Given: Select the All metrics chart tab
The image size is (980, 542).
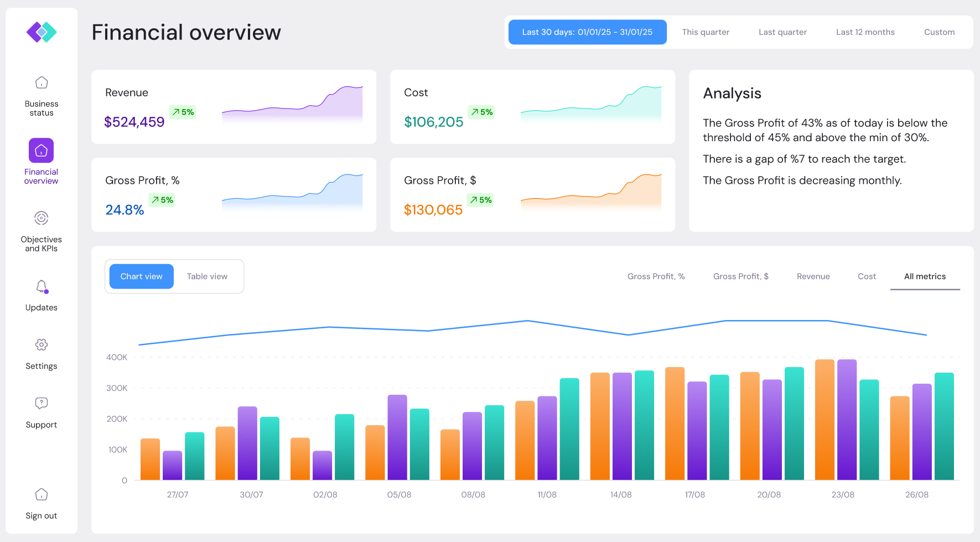Looking at the screenshot, I should tap(925, 276).
